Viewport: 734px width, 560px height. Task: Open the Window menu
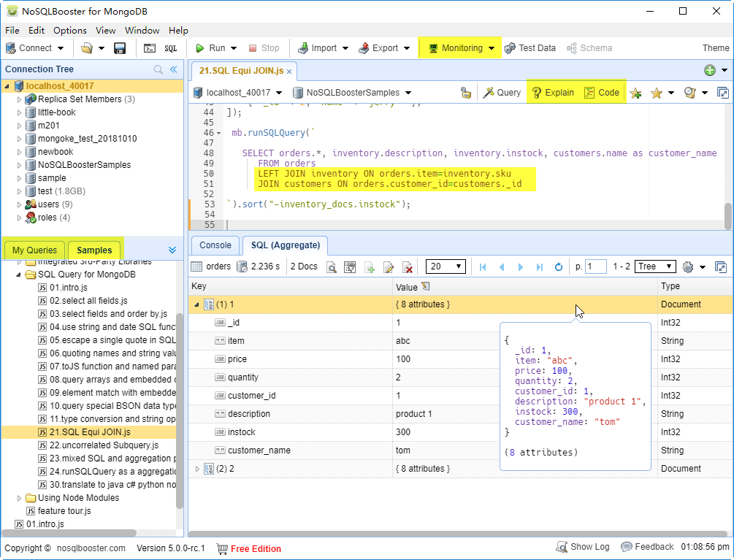(142, 31)
